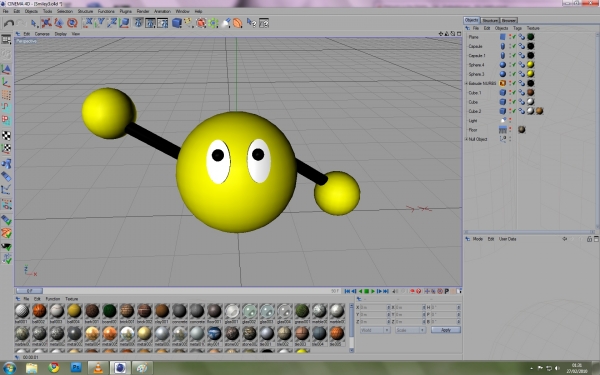Open the Plugins menu

[x=126, y=11]
